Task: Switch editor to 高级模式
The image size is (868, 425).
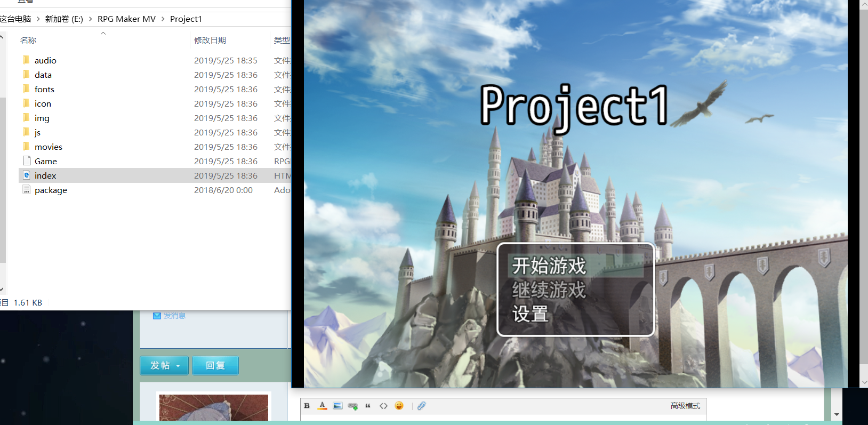Action: point(685,406)
